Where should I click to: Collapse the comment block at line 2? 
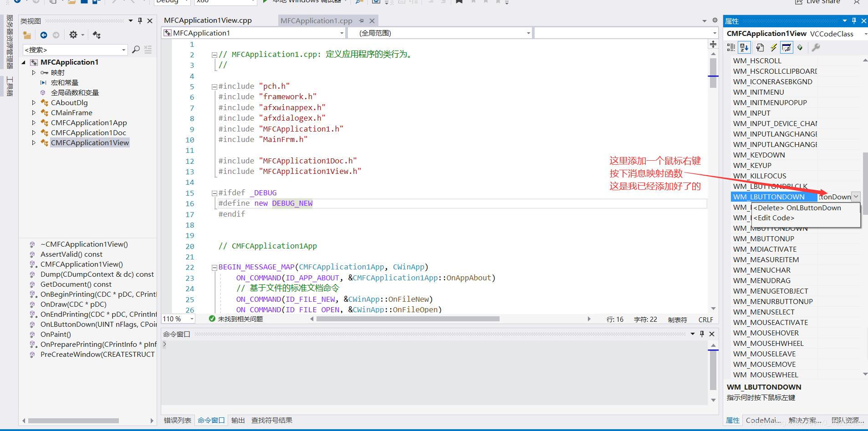(214, 55)
